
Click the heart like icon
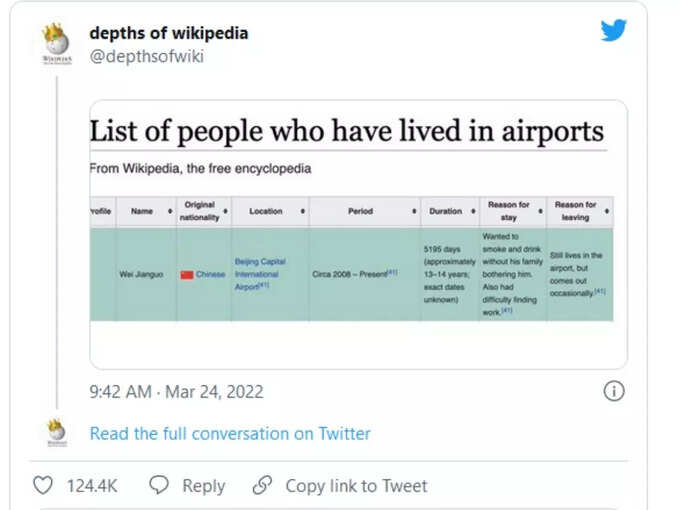pyautogui.click(x=43, y=485)
